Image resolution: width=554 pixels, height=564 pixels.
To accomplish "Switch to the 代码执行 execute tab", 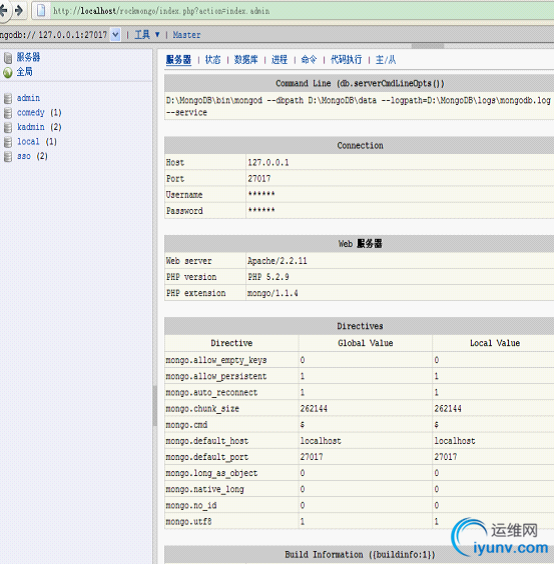I will [x=346, y=60].
